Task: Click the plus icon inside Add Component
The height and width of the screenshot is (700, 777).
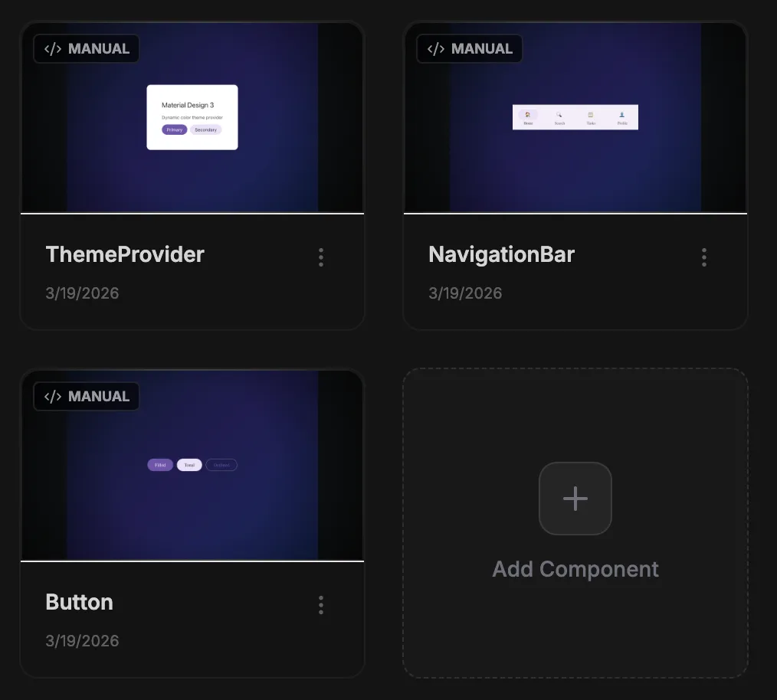Action: (575, 499)
